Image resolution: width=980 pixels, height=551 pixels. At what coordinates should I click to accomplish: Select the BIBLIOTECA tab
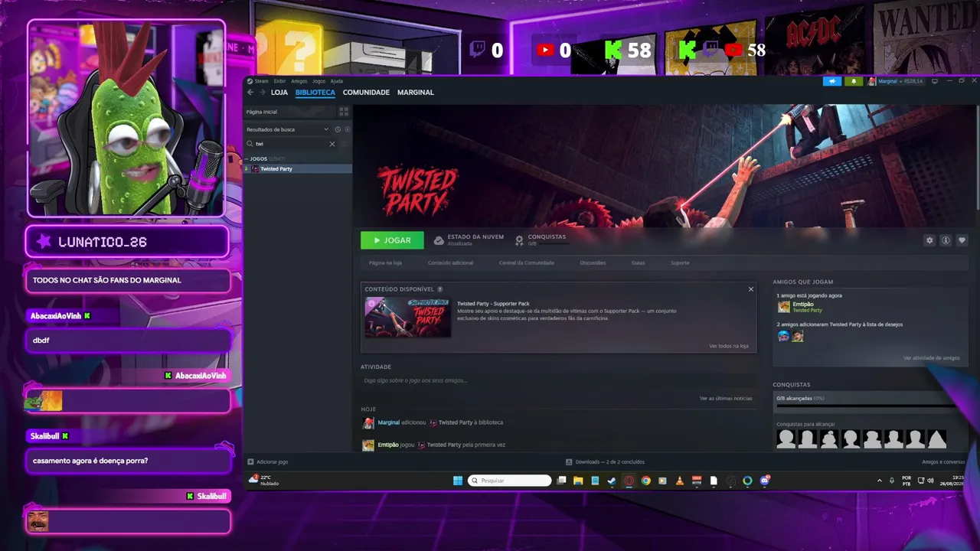tap(315, 93)
